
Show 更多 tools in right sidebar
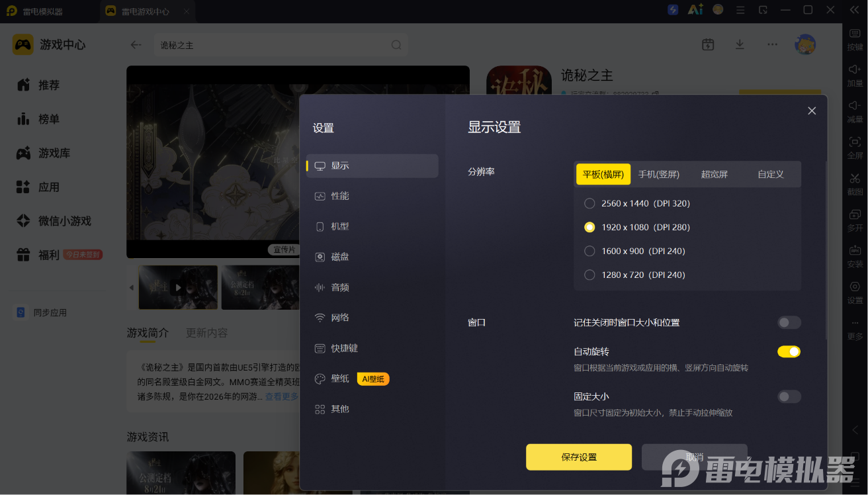point(855,329)
